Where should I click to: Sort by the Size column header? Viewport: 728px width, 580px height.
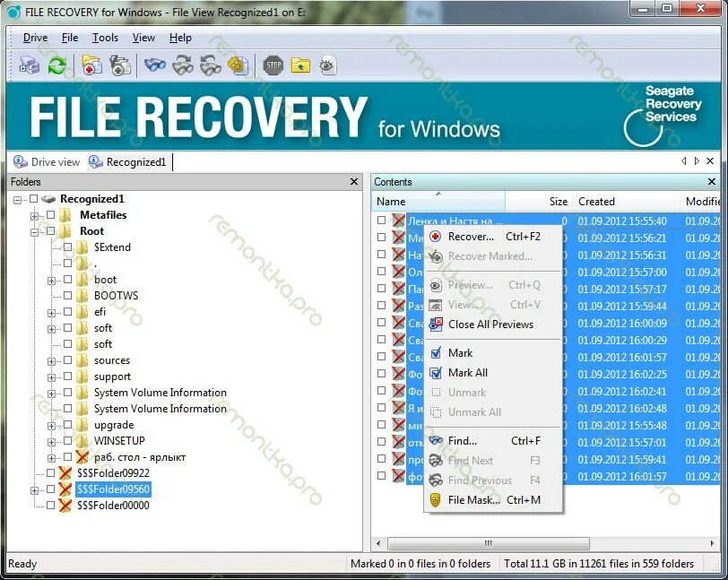tap(539, 201)
